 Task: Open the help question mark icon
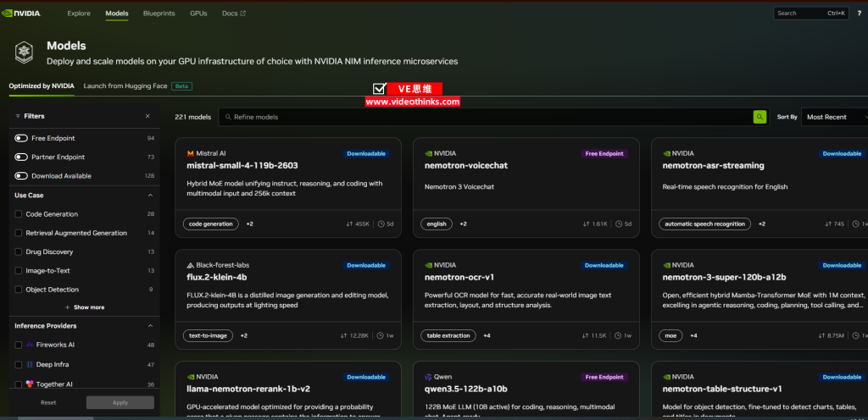tap(859, 14)
